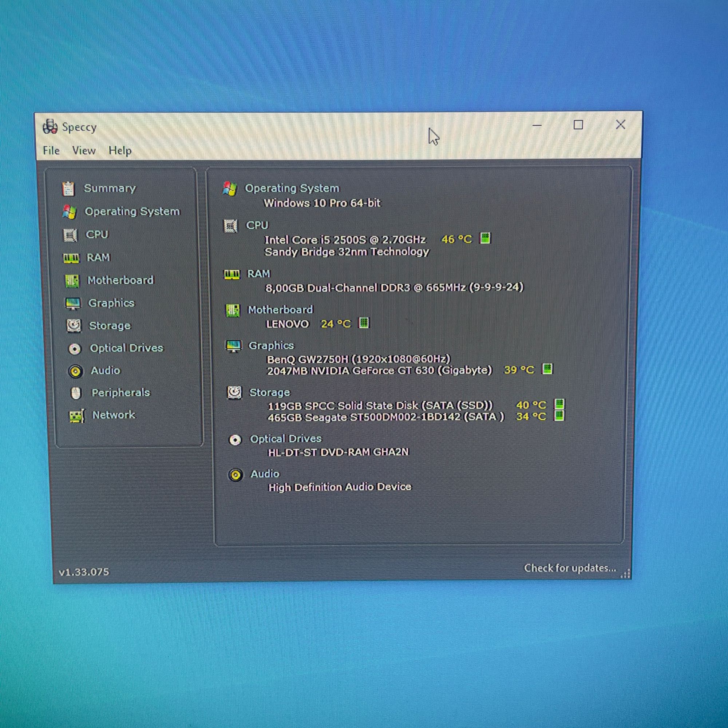
Task: Open the Network section in sidebar
Action: [x=114, y=415]
